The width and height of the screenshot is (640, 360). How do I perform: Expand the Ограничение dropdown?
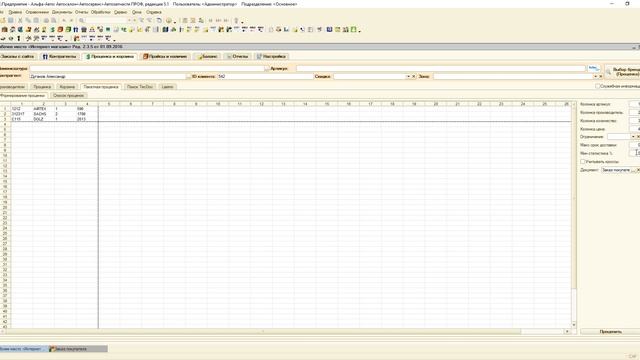pos(633,137)
